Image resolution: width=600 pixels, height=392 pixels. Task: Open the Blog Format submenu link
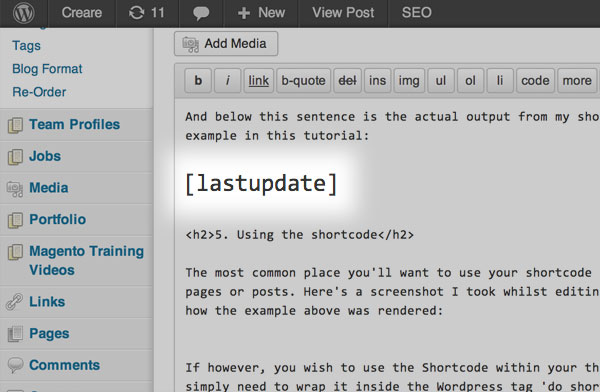(x=47, y=69)
